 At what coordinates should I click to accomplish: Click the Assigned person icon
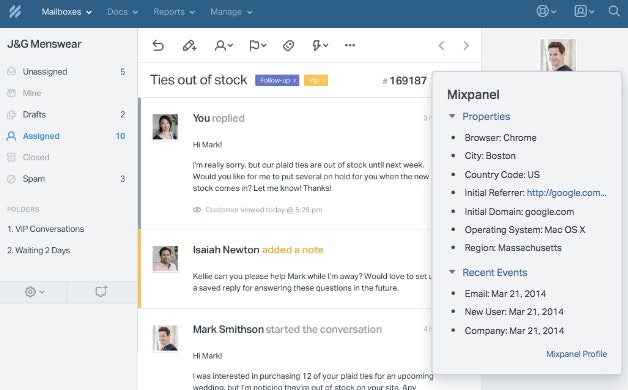(11, 136)
